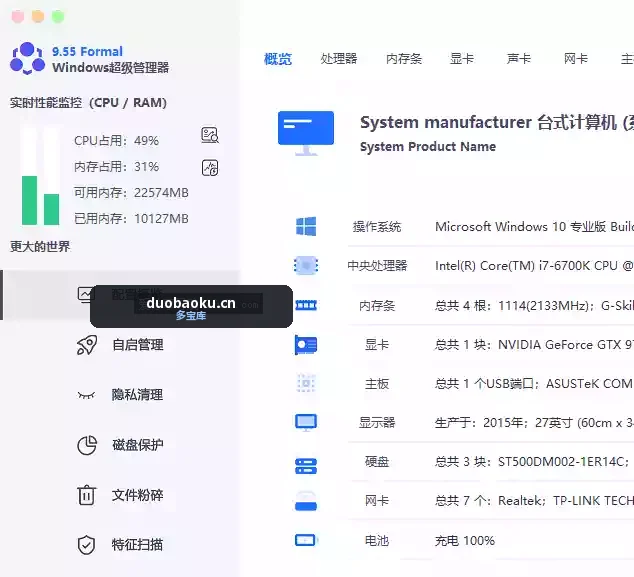Click the pie chart icon for 磁盘保护

[x=87, y=445]
